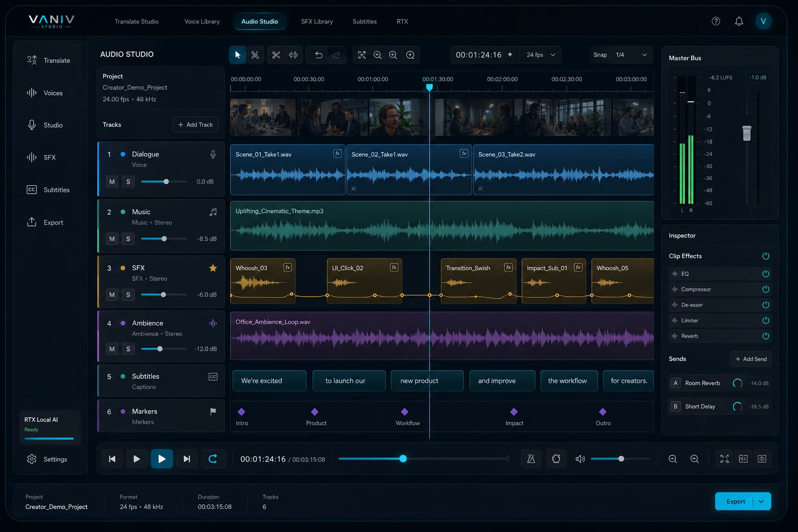Select the razor/blade cut tool

pos(255,55)
